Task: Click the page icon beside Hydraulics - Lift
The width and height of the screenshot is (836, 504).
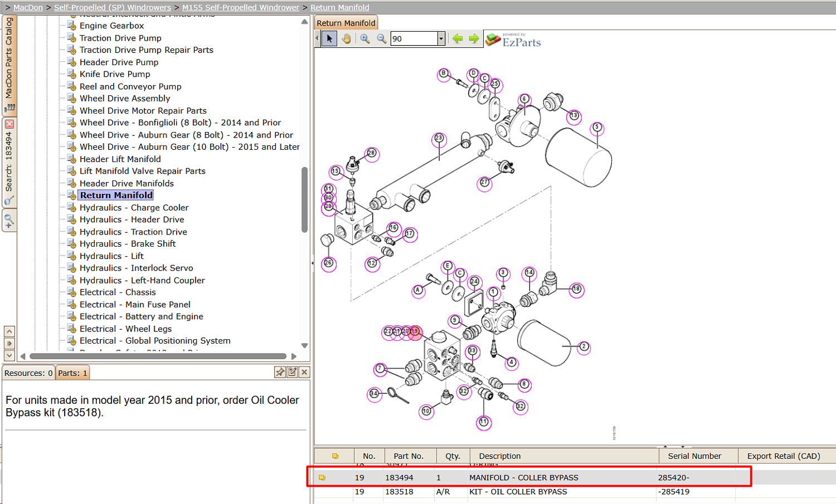Action: (x=71, y=256)
